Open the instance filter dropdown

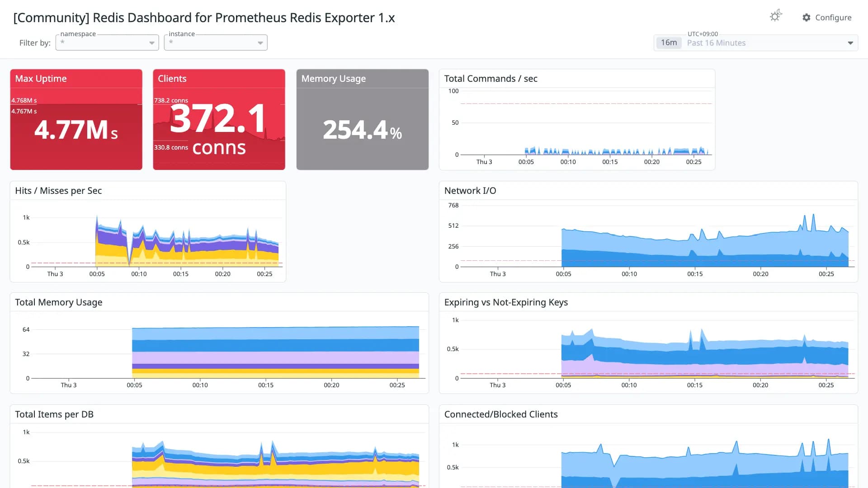(216, 42)
